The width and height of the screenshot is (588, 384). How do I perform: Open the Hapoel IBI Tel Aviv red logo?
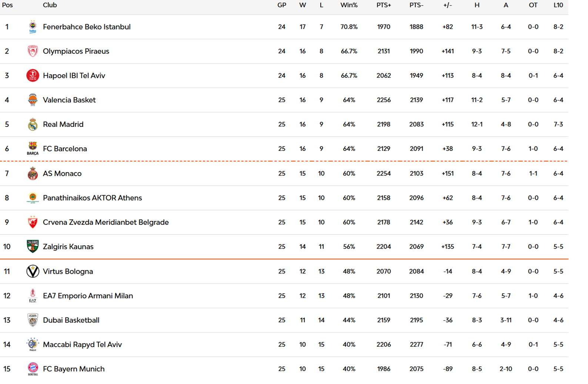point(33,75)
